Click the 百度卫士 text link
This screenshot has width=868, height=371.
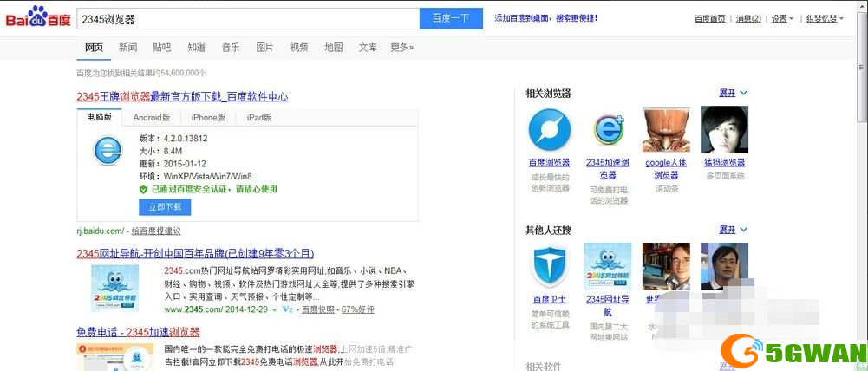549,299
